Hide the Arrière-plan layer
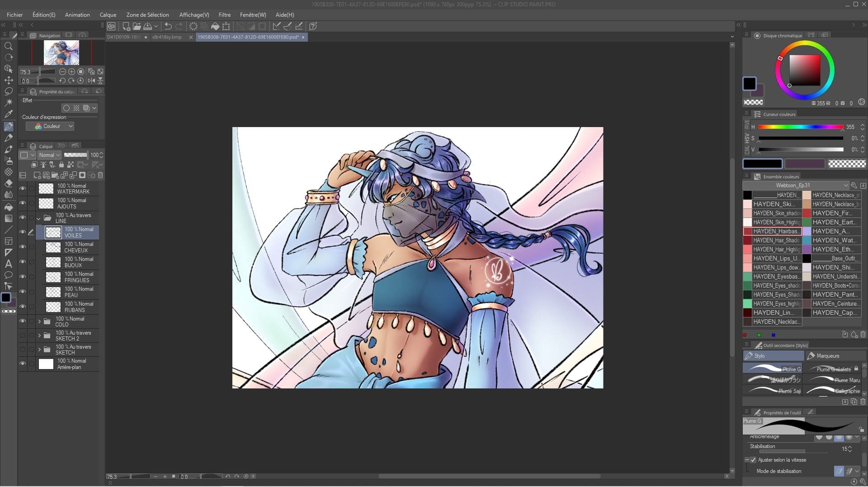 point(22,364)
